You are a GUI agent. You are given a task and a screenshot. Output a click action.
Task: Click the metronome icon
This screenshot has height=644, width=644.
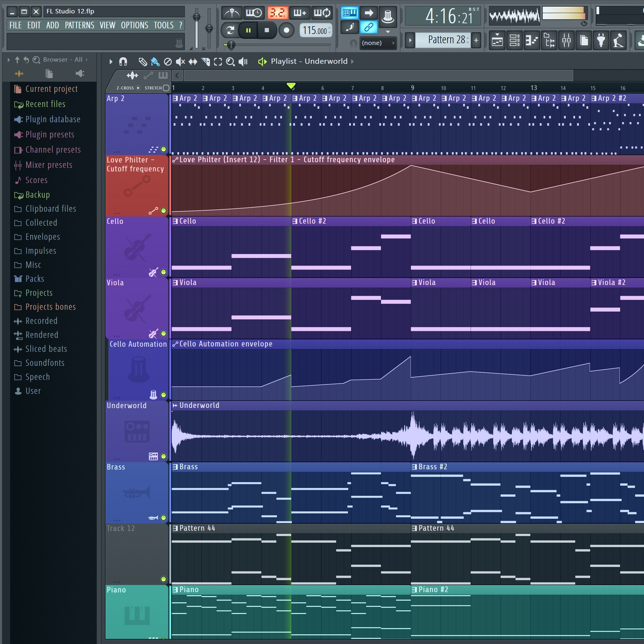coord(232,13)
